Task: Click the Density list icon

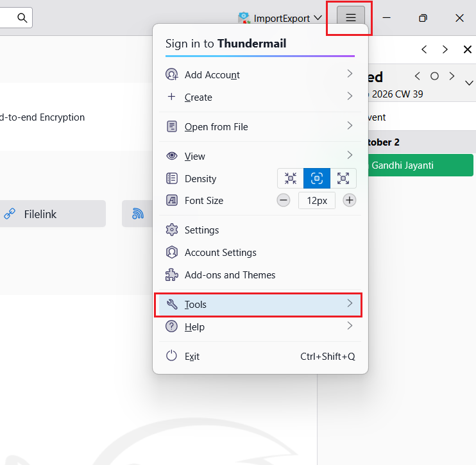Action: click(171, 178)
